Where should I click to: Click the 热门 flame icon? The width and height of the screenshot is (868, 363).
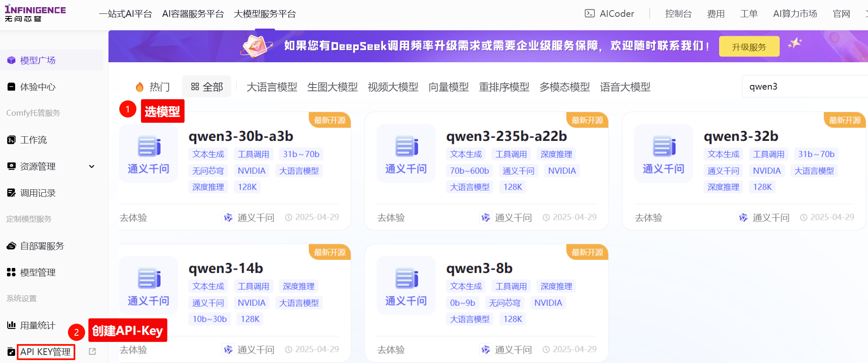[x=140, y=87]
